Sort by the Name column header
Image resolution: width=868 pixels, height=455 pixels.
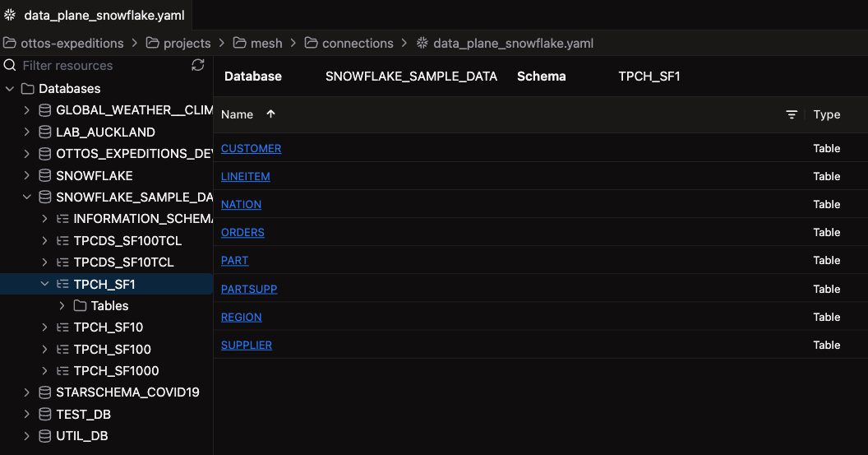237,114
